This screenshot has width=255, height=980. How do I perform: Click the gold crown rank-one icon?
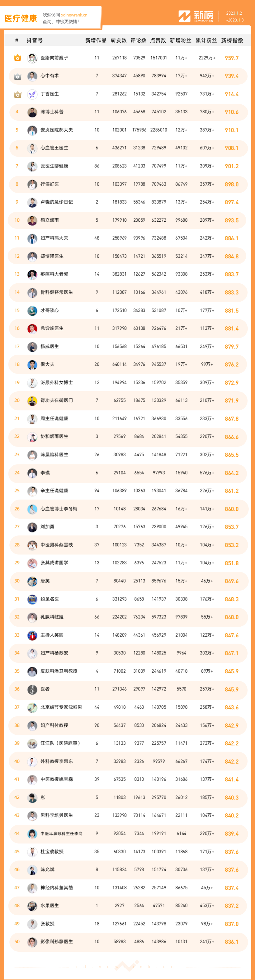coord(17,58)
